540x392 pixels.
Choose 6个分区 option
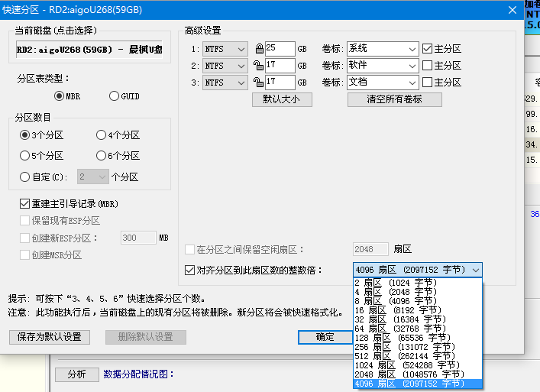pyautogui.click(x=118, y=156)
